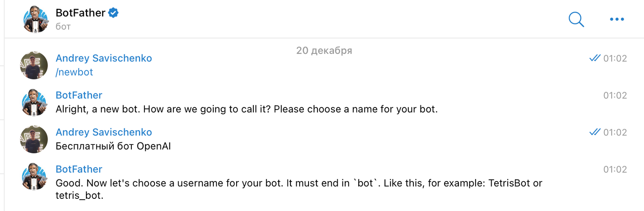Click BotFather's avatar beside the 'Alright, a new bot' message
The width and height of the screenshot is (644, 211).
34,102
